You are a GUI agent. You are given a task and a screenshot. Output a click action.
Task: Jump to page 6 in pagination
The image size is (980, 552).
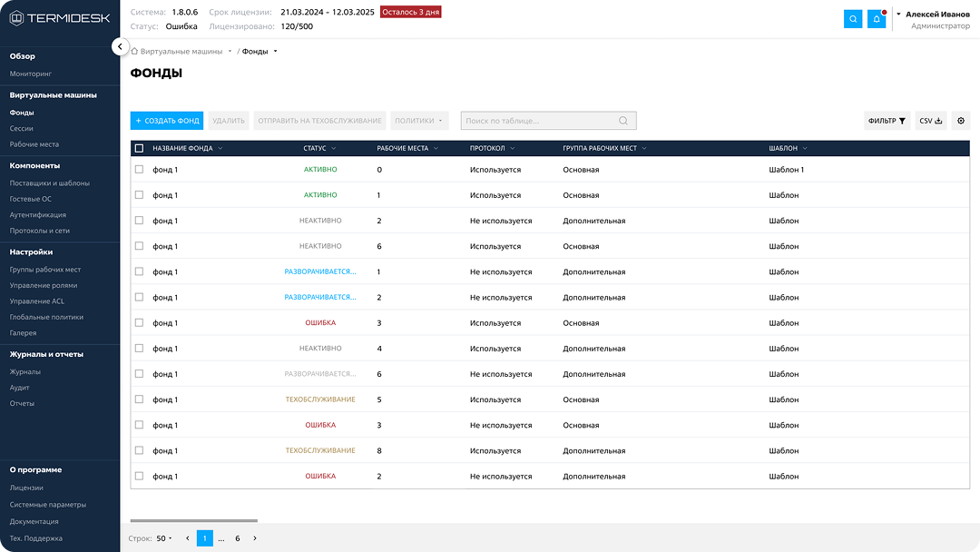tap(238, 538)
